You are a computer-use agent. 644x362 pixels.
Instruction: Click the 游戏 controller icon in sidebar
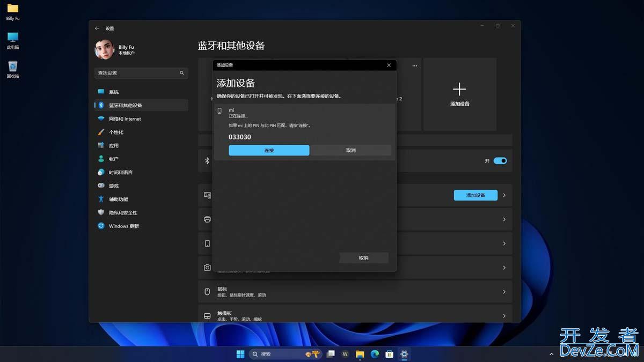tap(101, 186)
